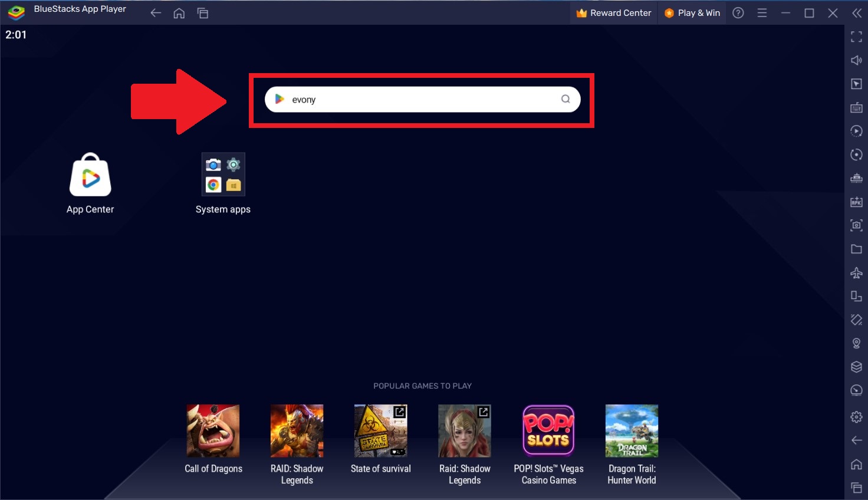Click the Google Play logo in the search bar
The height and width of the screenshot is (500, 868).
tap(280, 99)
